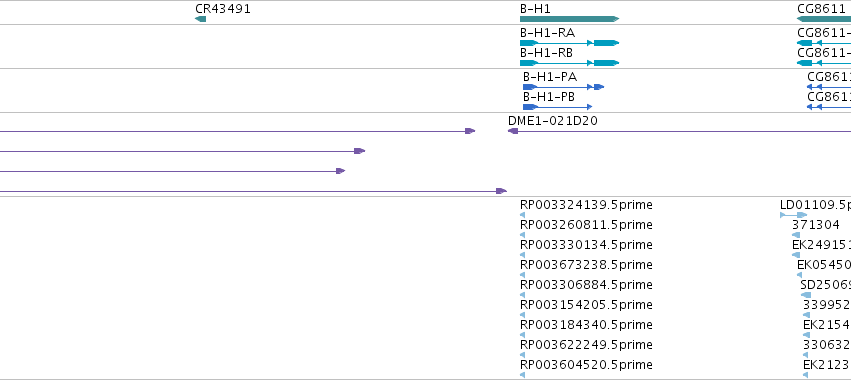Open protein feature B-H1-PB
Viewport: 851px width, 380px height.
[557, 107]
